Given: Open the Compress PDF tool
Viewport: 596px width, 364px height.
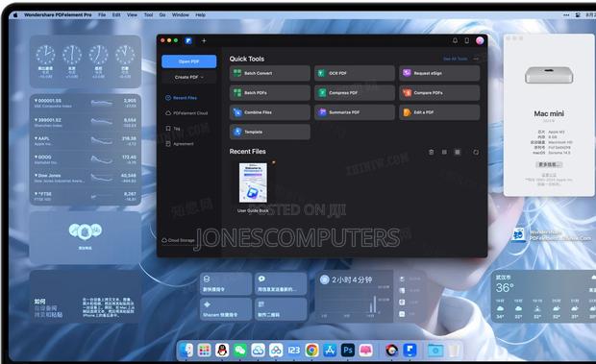Looking at the screenshot, I should (355, 92).
